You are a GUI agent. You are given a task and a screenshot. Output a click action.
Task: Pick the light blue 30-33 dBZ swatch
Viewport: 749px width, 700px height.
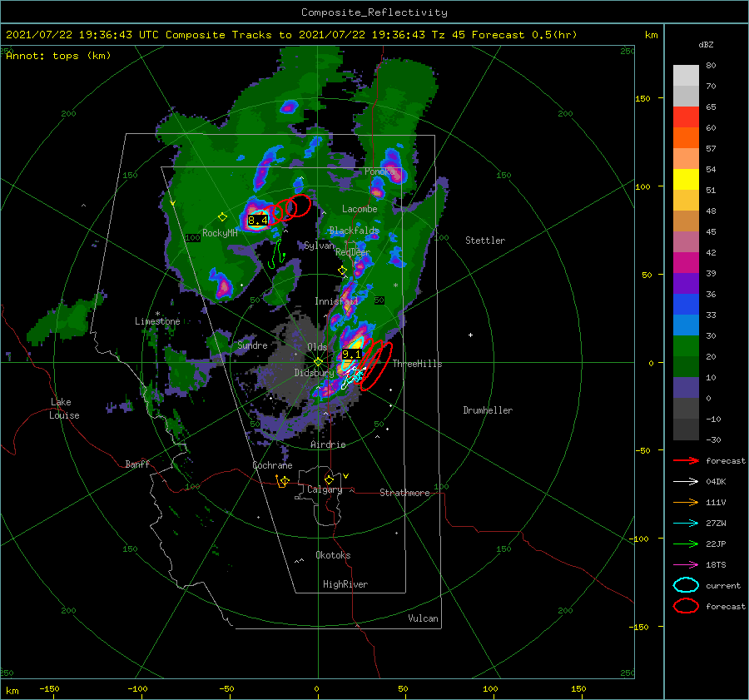pos(686,325)
